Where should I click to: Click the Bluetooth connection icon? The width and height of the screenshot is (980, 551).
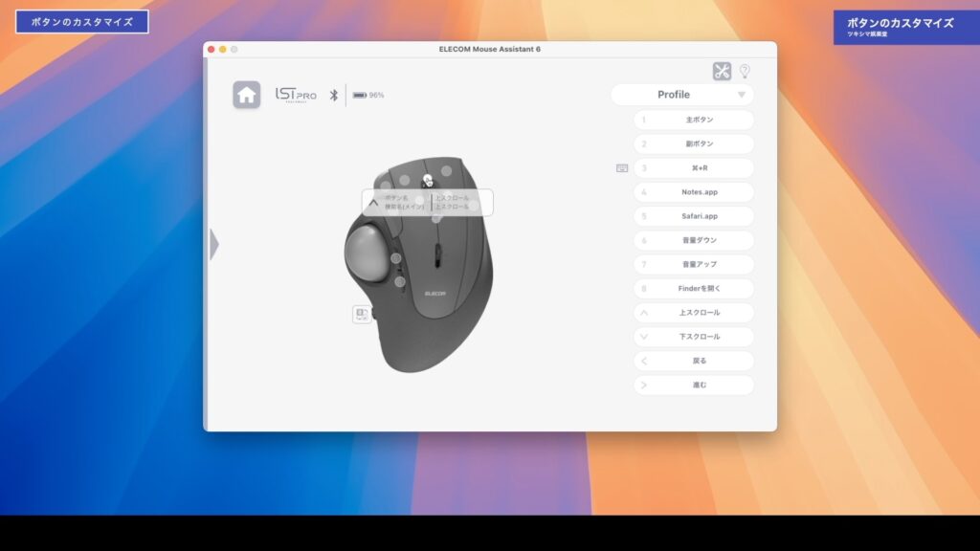tap(334, 95)
